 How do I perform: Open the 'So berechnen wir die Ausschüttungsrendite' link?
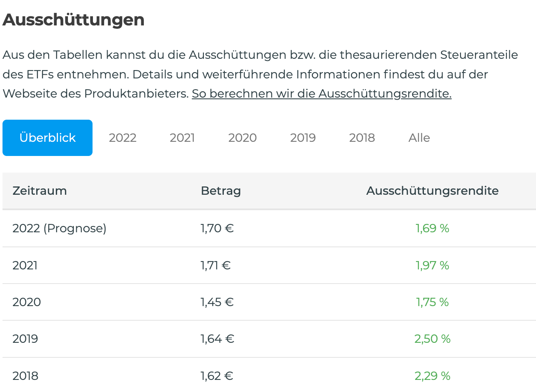[x=321, y=93]
